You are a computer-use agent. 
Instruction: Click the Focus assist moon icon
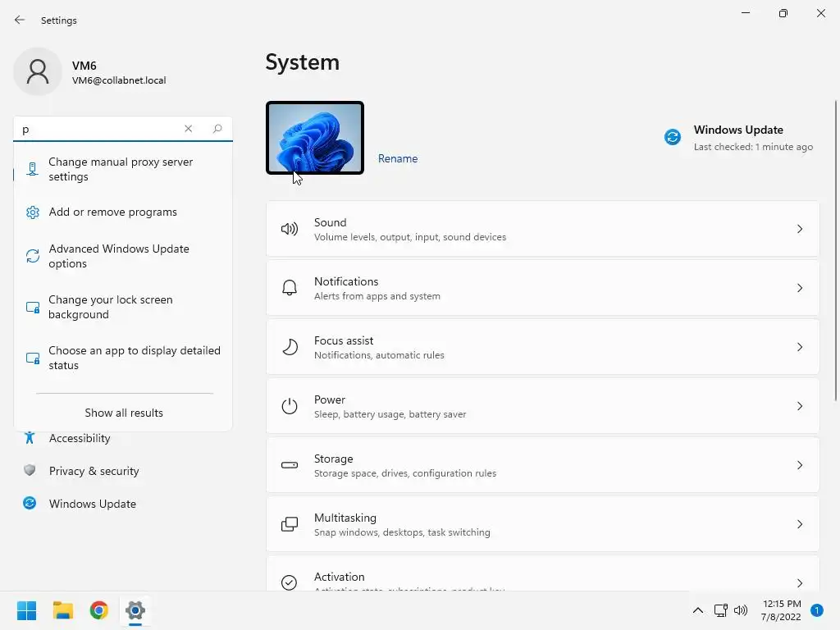click(x=290, y=347)
